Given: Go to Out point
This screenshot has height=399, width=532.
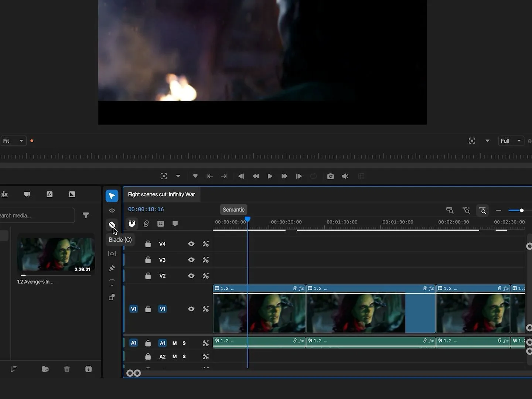Looking at the screenshot, I should pos(224,176).
